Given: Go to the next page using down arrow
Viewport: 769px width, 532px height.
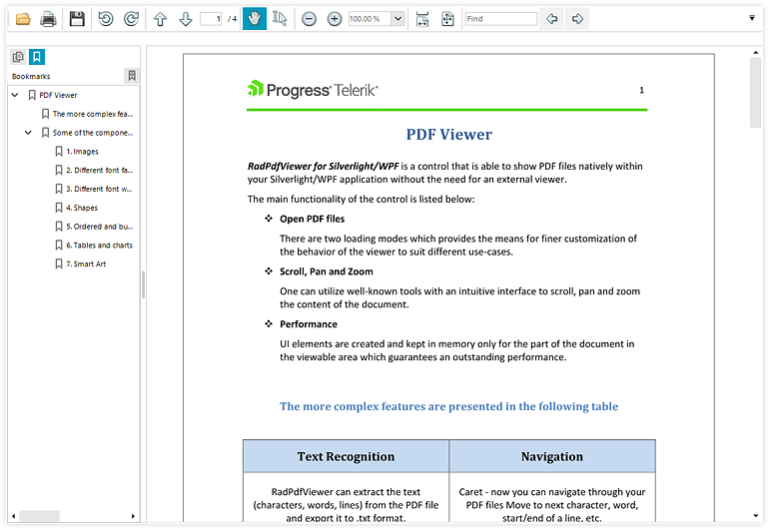Looking at the screenshot, I should (x=186, y=19).
